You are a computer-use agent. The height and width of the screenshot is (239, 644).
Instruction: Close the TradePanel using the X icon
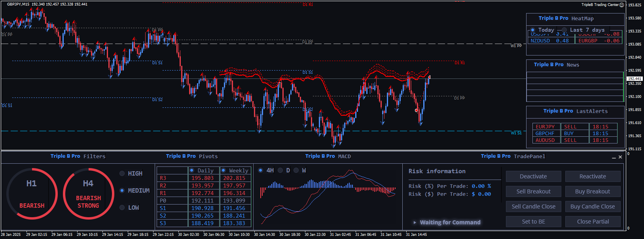[620, 157]
